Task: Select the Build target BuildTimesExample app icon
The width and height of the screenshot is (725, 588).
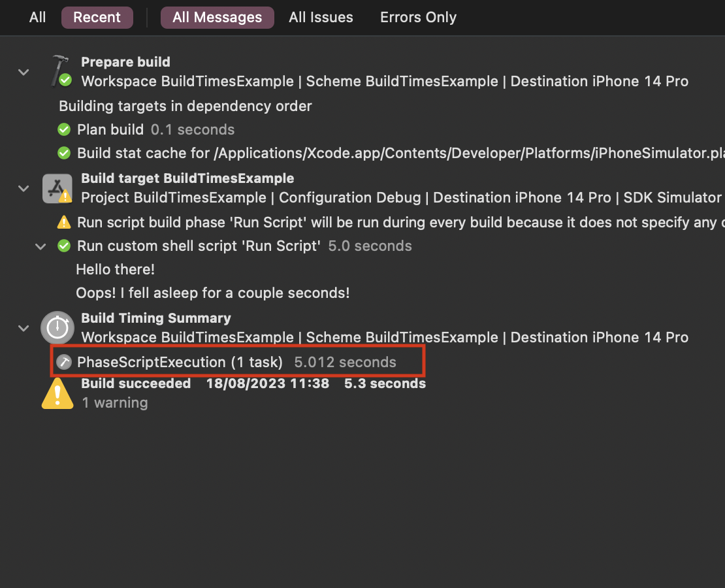Action: (57, 188)
